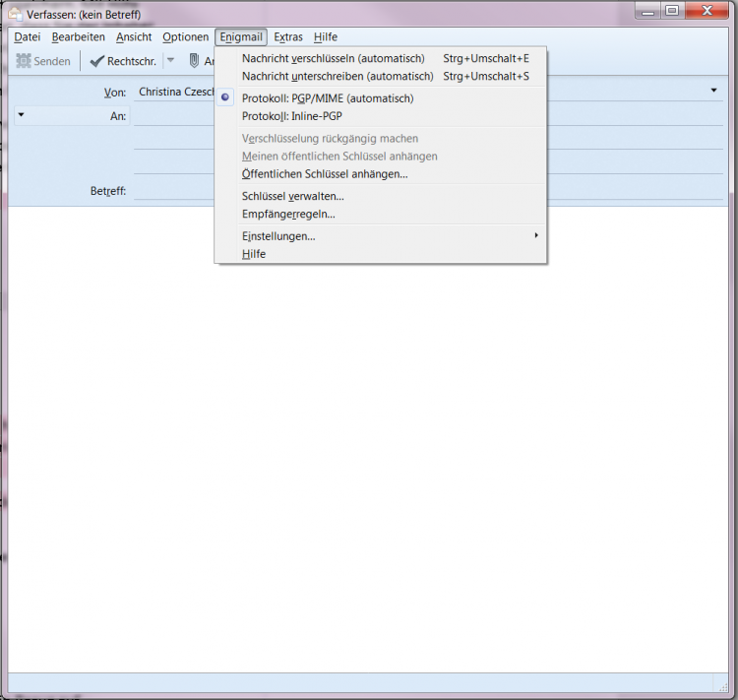The height and width of the screenshot is (700, 738).
Task: Toggle Nachricht verschlüsseln (automatisch)
Action: tap(333, 58)
